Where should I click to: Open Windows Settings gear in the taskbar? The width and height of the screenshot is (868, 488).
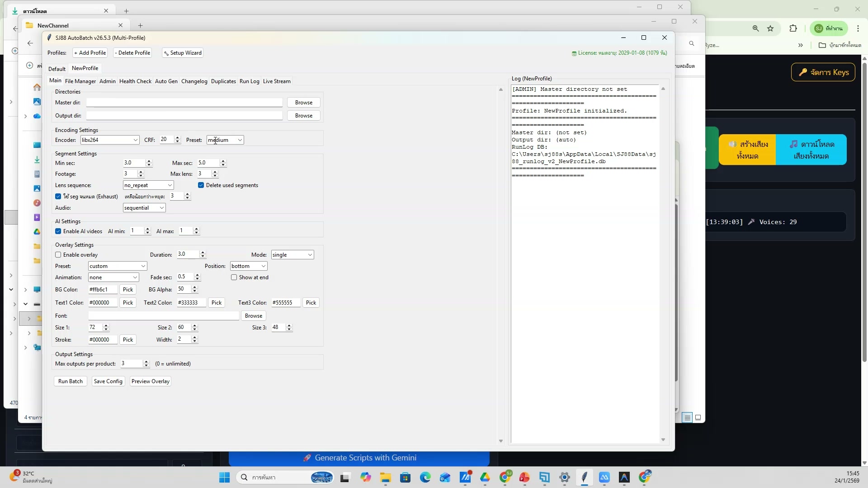pos(564,477)
